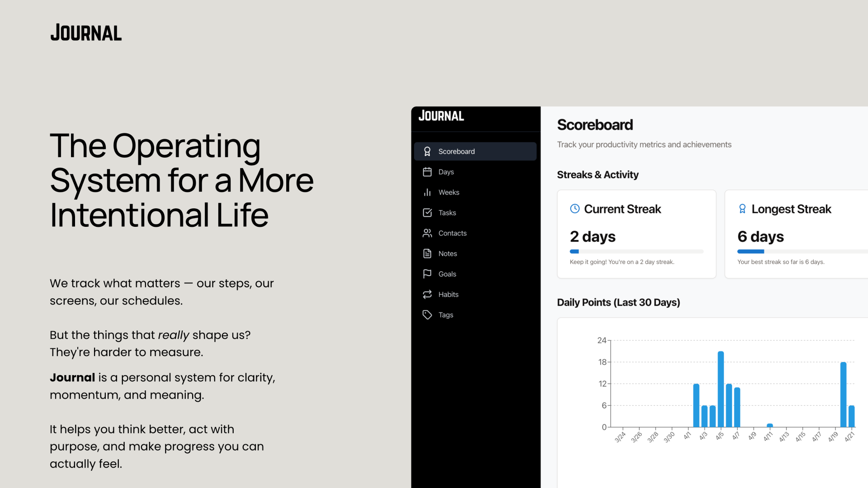
Task: Click the Longest Streak progress bar
Action: [802, 251]
